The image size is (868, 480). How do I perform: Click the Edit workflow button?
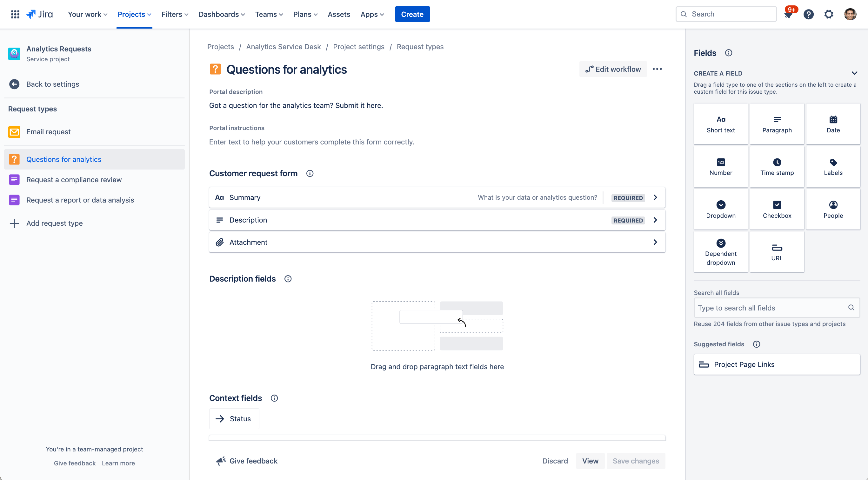click(613, 69)
